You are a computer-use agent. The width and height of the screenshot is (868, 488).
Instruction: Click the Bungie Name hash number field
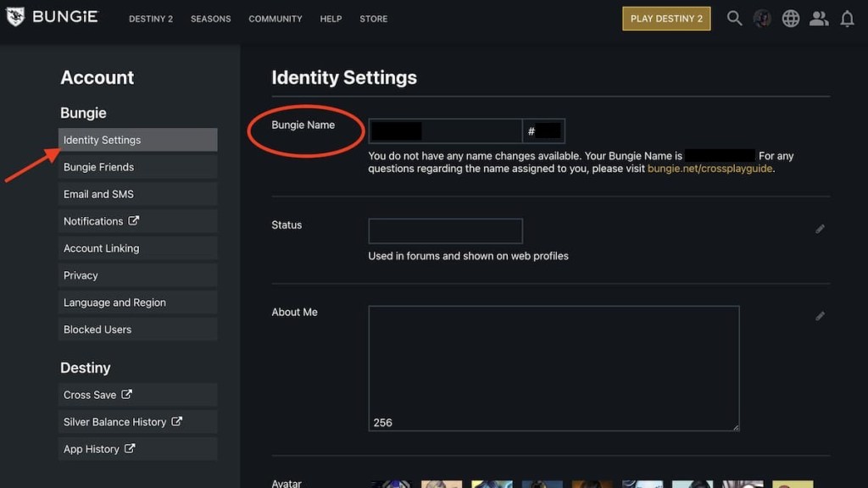point(543,131)
